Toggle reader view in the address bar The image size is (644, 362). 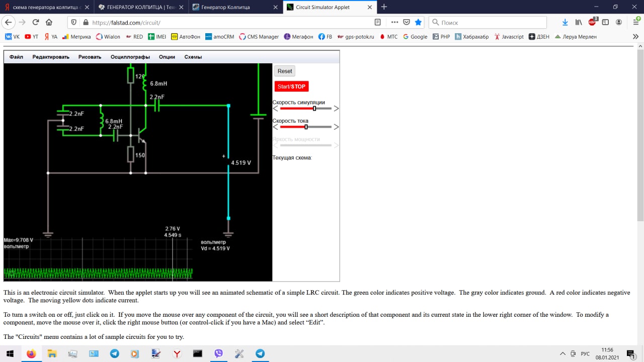click(x=378, y=22)
